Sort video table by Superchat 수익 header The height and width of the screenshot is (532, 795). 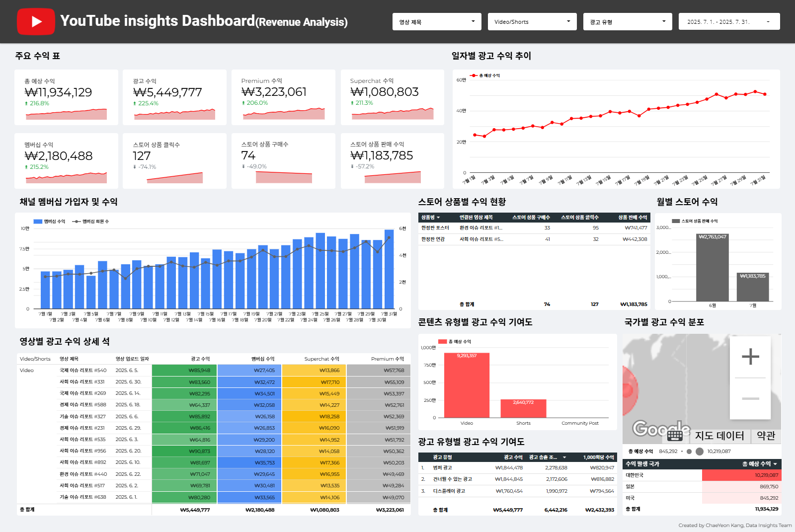tap(321, 359)
